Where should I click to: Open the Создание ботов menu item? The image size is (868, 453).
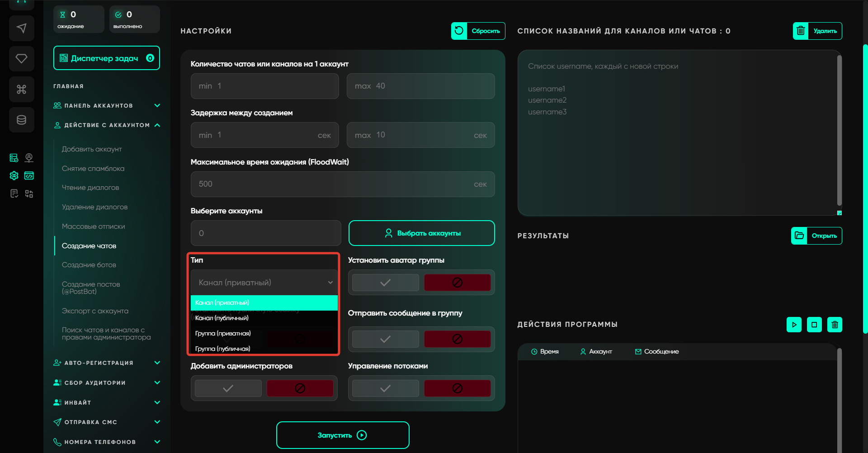[x=89, y=265]
